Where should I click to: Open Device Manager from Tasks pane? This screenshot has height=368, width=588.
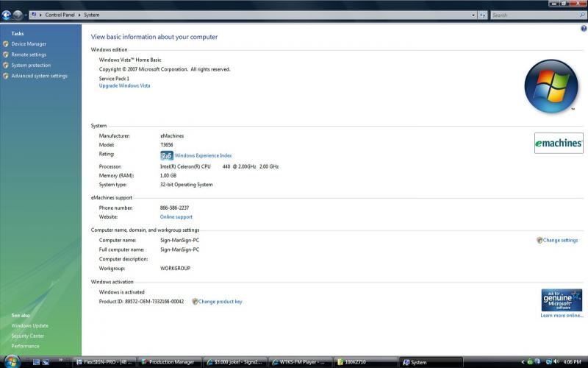[29, 44]
